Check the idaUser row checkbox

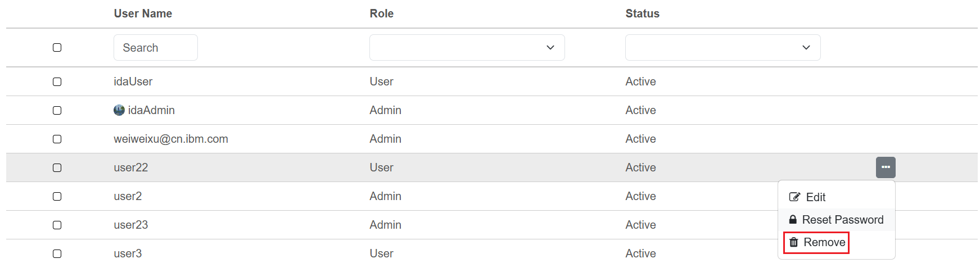[x=57, y=82]
